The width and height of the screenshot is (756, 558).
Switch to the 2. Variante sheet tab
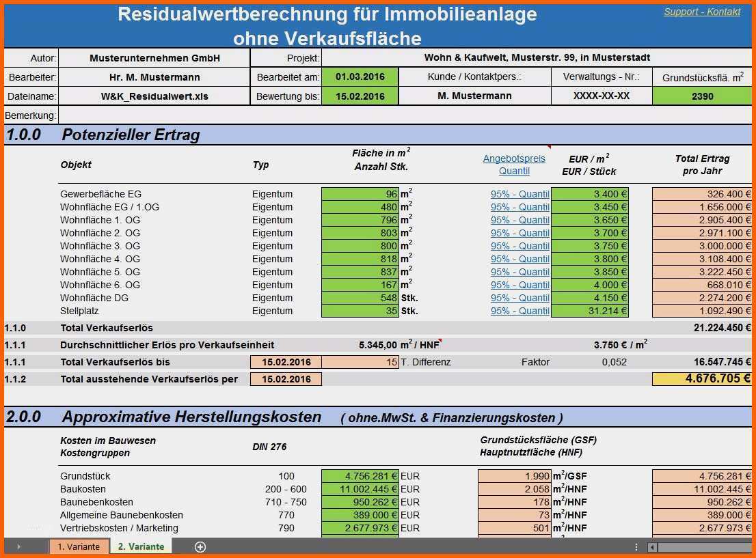click(141, 546)
